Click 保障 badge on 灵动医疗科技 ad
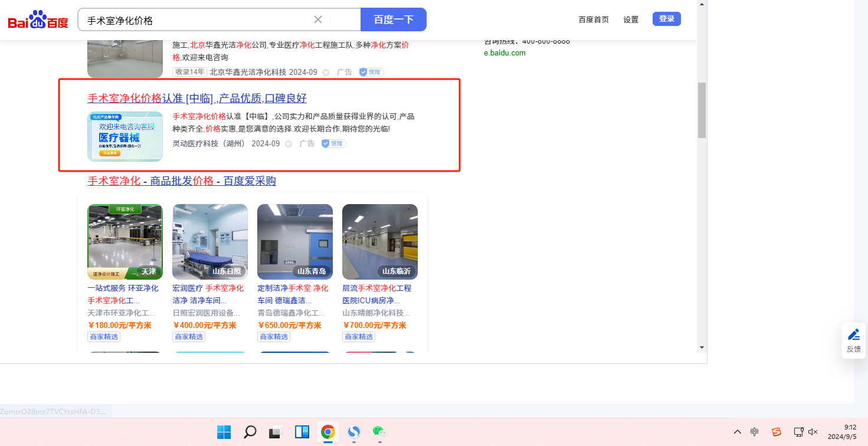 [x=333, y=143]
